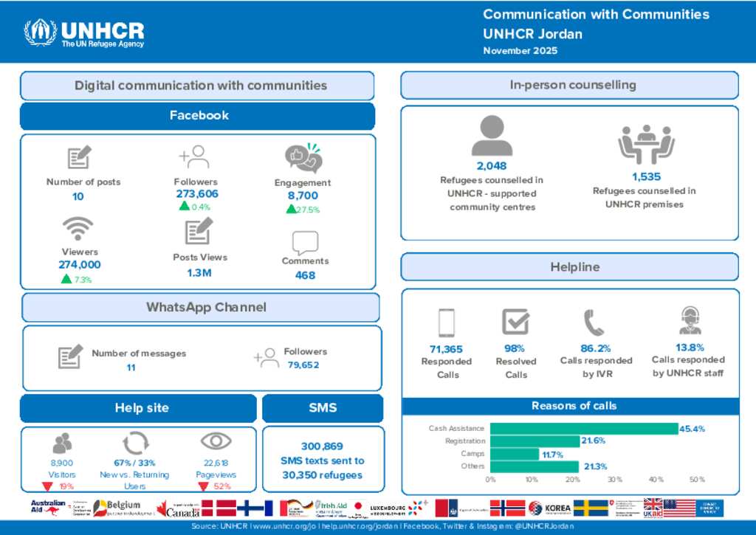The image size is (756, 535).
Task: Select the Facebook Followers person icon
Action: pyautogui.click(x=194, y=157)
